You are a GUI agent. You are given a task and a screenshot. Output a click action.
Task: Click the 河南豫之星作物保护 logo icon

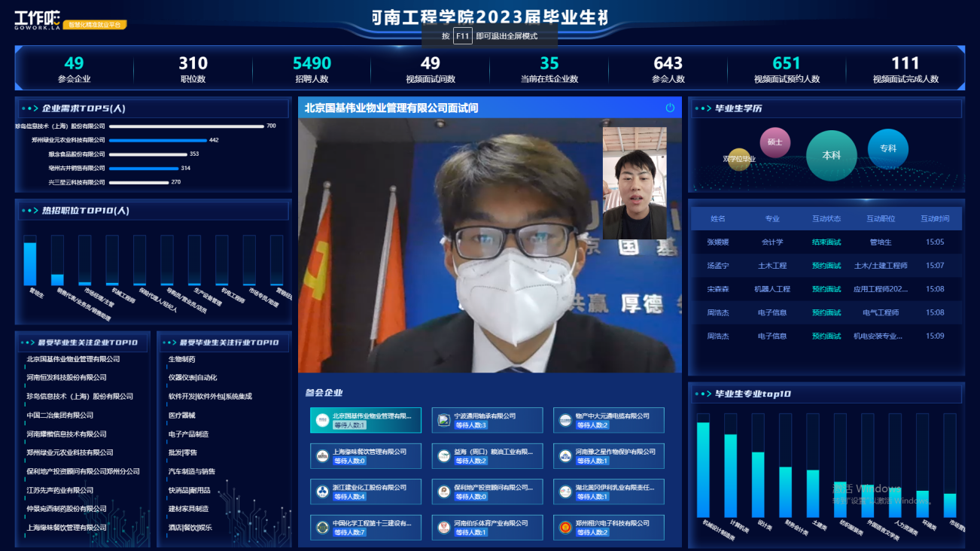pyautogui.click(x=565, y=456)
